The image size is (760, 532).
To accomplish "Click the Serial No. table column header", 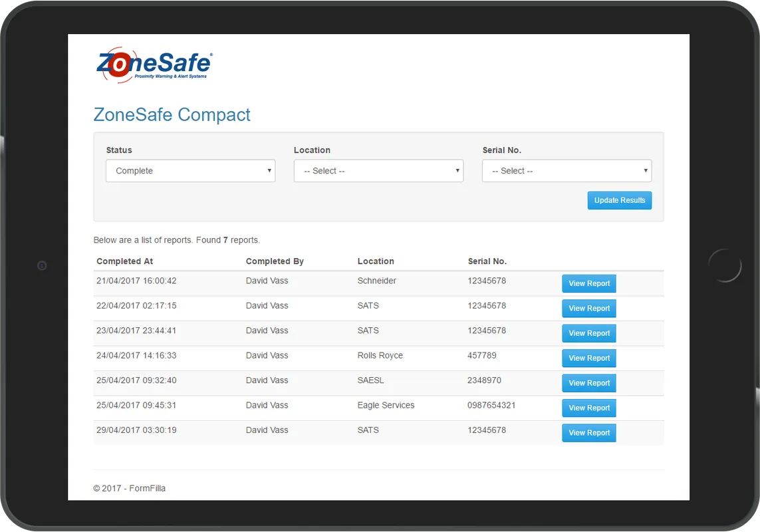I will tap(487, 261).
